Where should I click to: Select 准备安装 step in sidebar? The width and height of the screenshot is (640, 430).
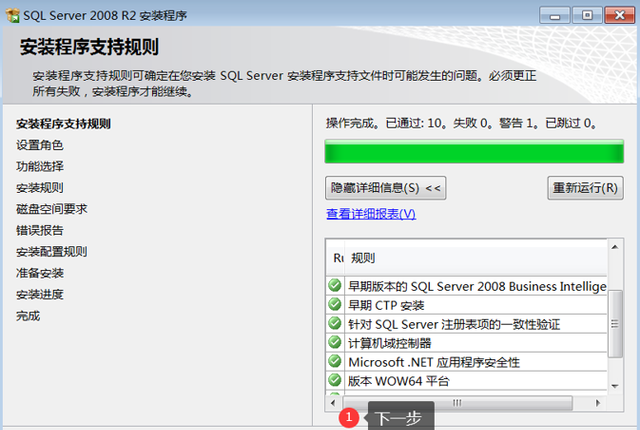tap(40, 273)
